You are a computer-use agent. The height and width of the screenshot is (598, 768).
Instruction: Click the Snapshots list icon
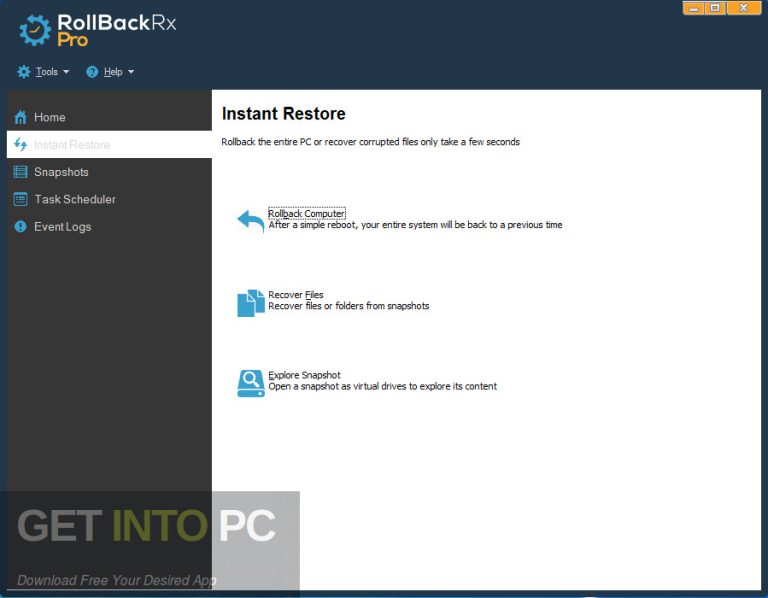pos(21,172)
